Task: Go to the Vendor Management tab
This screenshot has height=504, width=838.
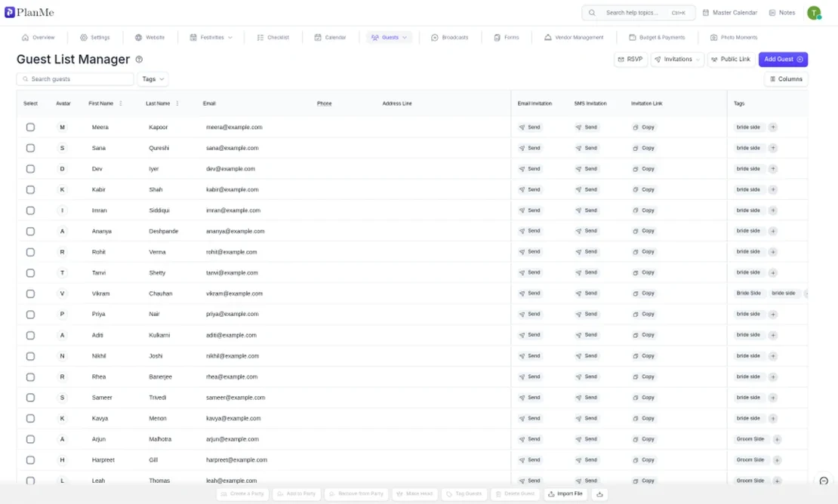Action: [574, 38]
